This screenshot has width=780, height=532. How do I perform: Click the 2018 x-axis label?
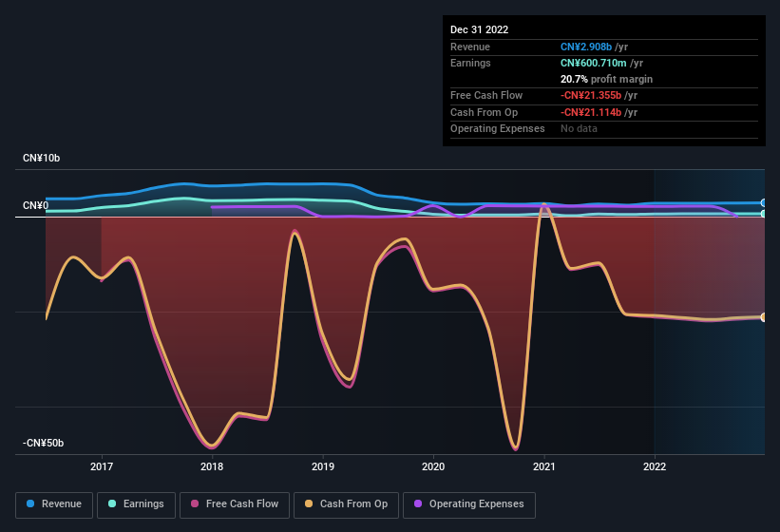(x=212, y=466)
